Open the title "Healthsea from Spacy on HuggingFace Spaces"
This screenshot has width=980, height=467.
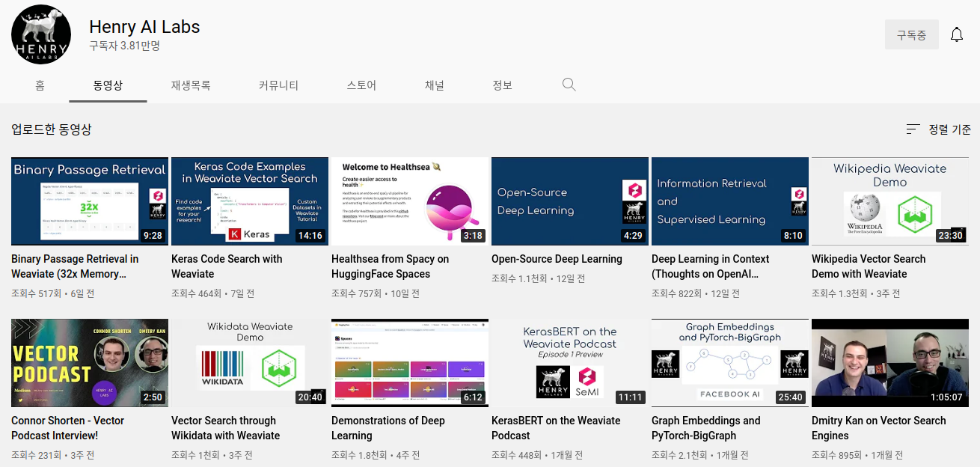pyautogui.click(x=391, y=266)
